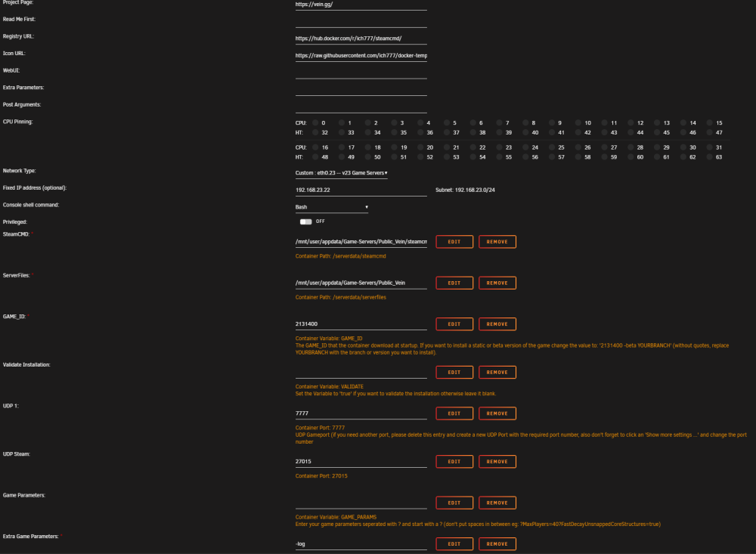Screen dimensions: 756x554
Task: Edit the Game Parameters variable
Action: (x=454, y=503)
